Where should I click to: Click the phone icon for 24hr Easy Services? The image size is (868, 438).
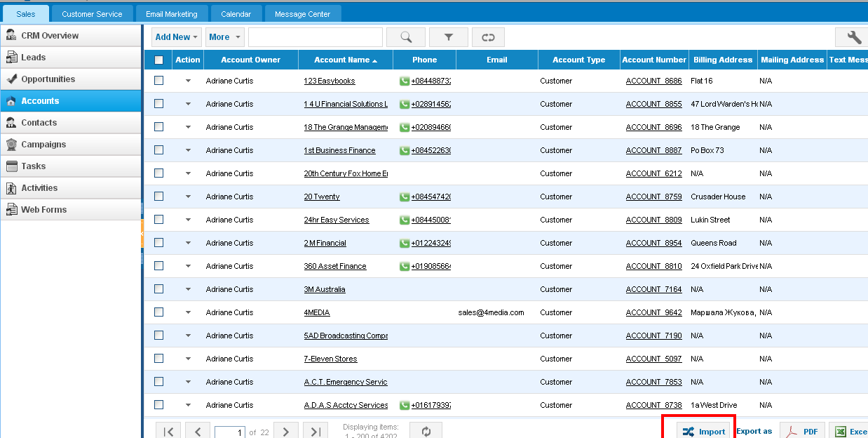(x=405, y=220)
